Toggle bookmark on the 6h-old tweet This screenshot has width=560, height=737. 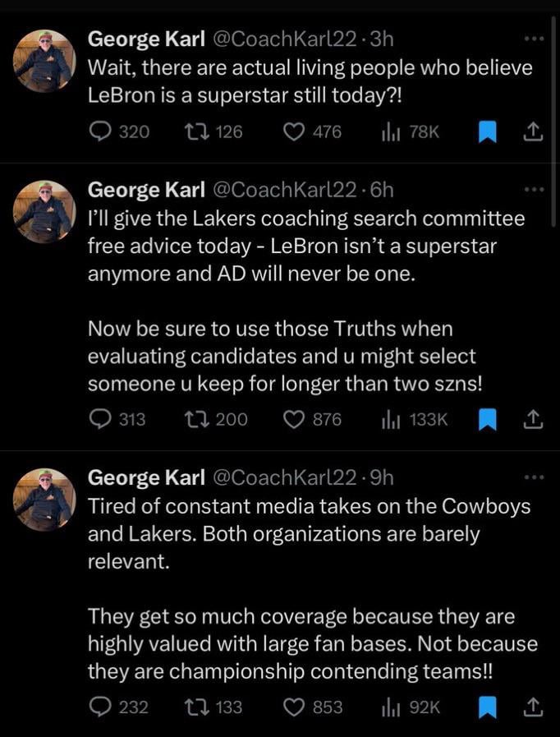click(x=488, y=419)
